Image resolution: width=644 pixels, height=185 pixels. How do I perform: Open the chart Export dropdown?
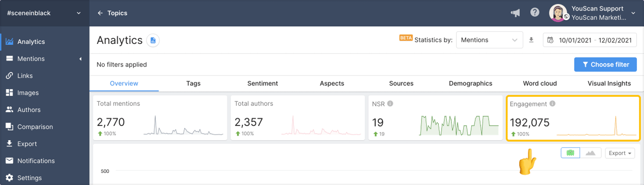pos(620,153)
